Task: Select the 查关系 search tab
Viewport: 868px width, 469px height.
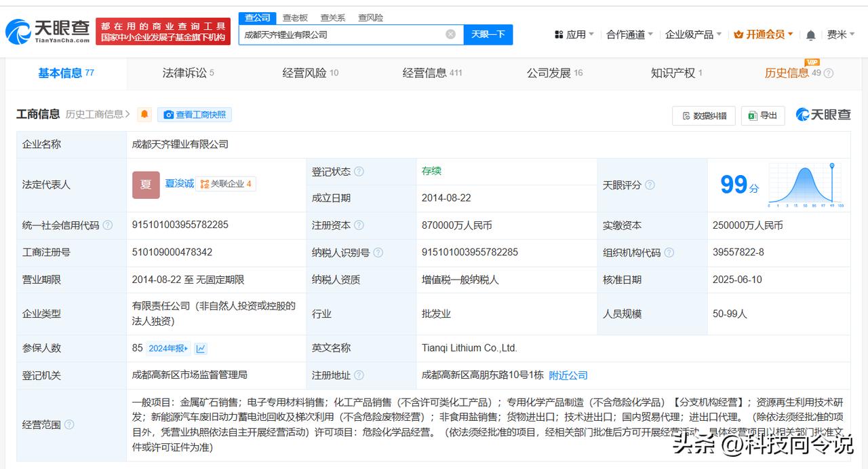Action: (333, 18)
